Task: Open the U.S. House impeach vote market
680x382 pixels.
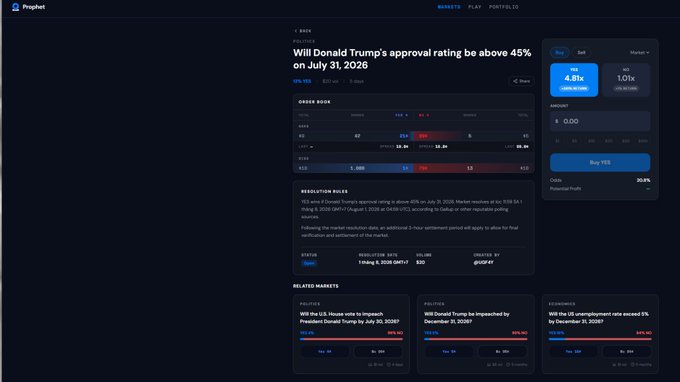Action: pyautogui.click(x=350, y=318)
